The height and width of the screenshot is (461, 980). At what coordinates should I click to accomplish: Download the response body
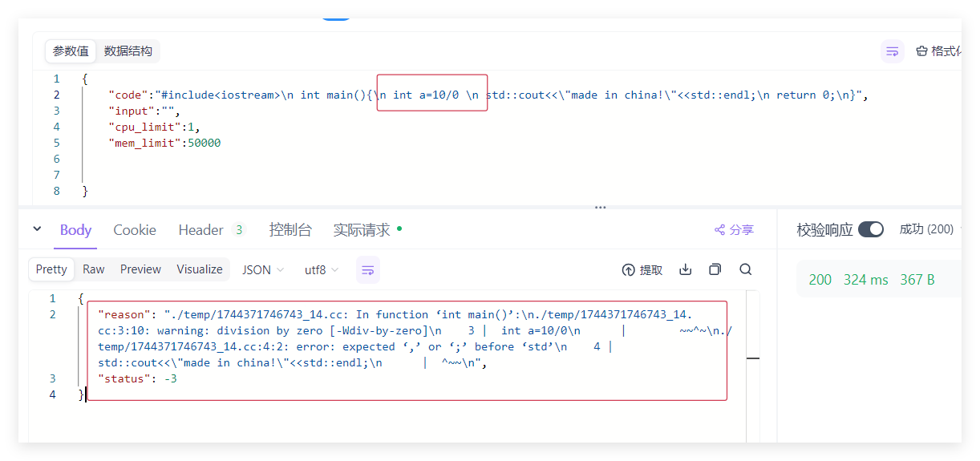point(685,269)
